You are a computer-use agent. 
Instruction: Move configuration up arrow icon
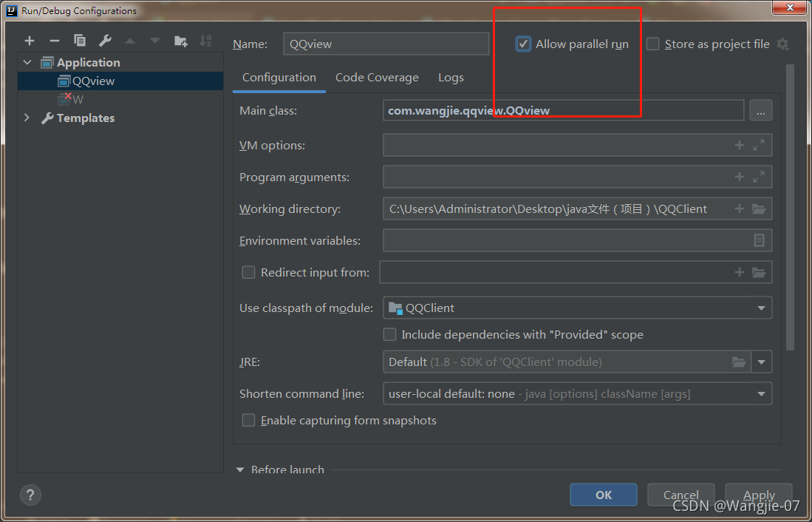(130, 41)
